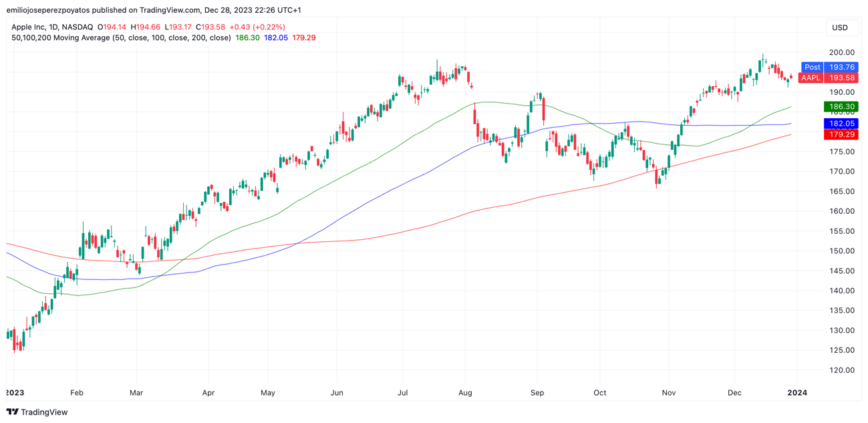Open the USD currency selector
The width and height of the screenshot is (868, 423).
(840, 27)
